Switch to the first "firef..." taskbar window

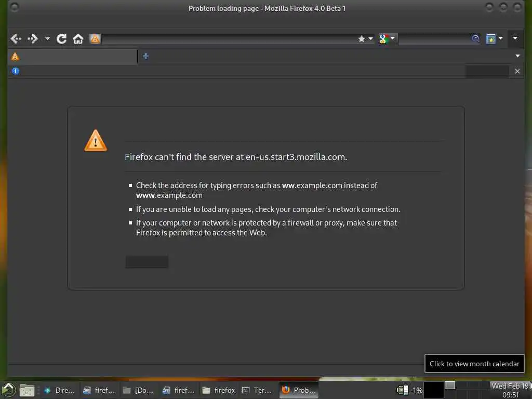point(99,391)
